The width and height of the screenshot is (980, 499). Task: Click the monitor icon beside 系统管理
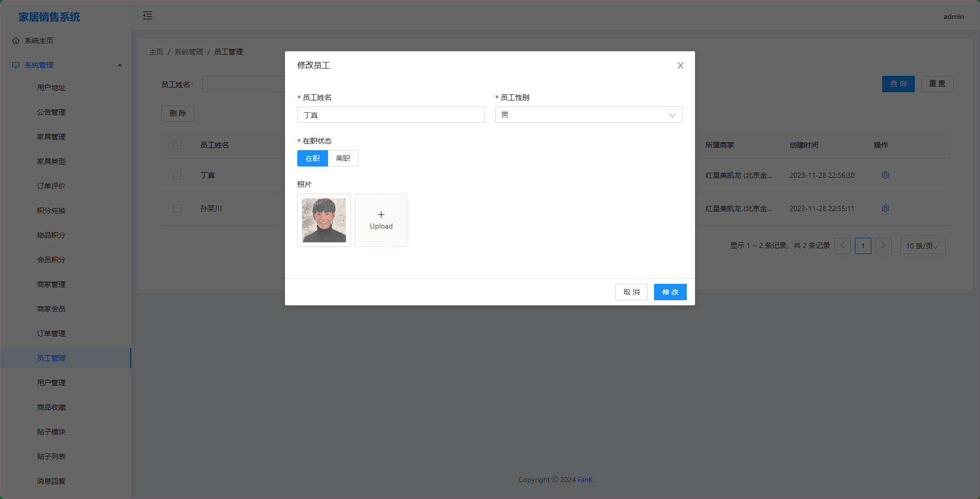[16, 65]
